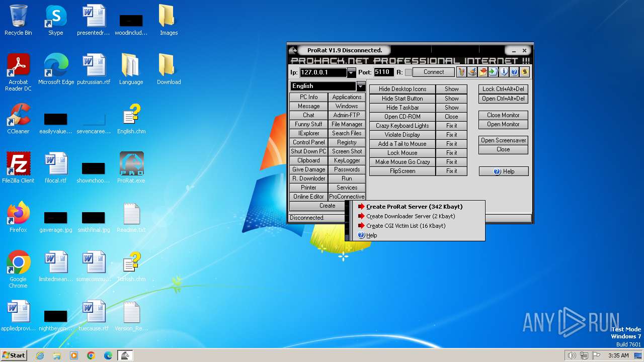Select the Readme.txt desktop file

[x=131, y=218]
